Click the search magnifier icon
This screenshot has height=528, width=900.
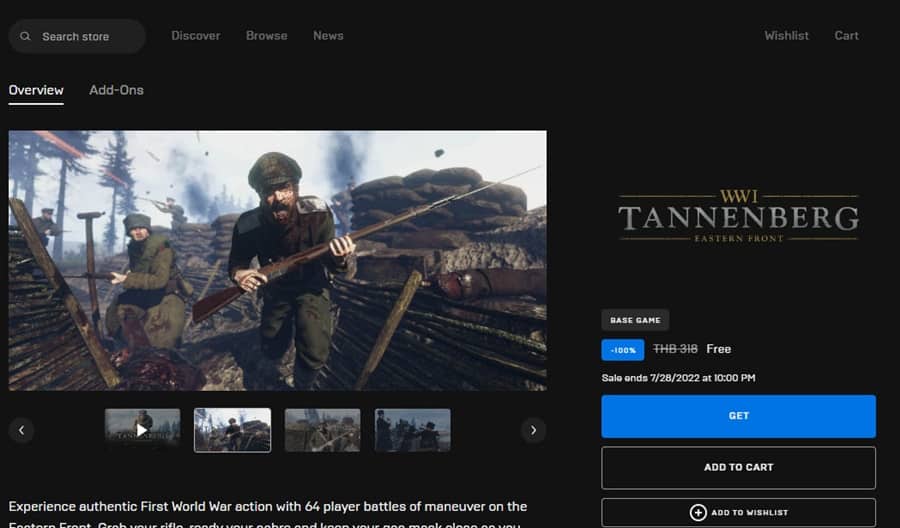pos(25,36)
